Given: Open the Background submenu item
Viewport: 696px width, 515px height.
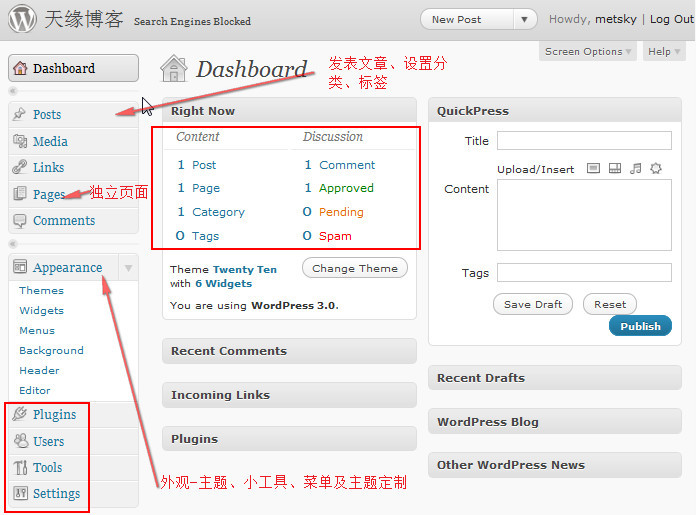Looking at the screenshot, I should tap(51, 351).
